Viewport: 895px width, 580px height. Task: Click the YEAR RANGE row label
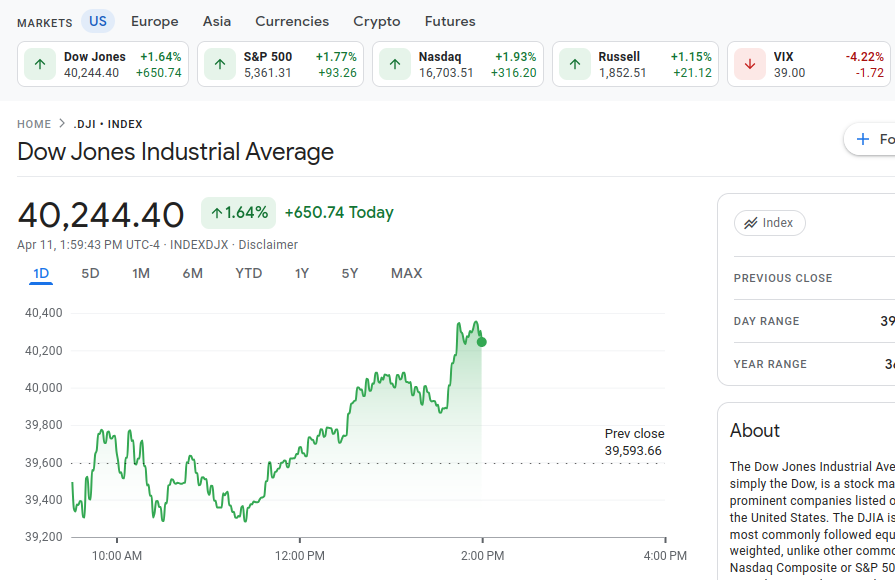pos(770,364)
